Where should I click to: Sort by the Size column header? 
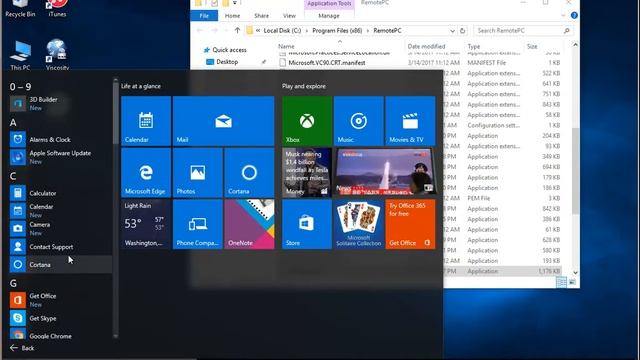(532, 47)
